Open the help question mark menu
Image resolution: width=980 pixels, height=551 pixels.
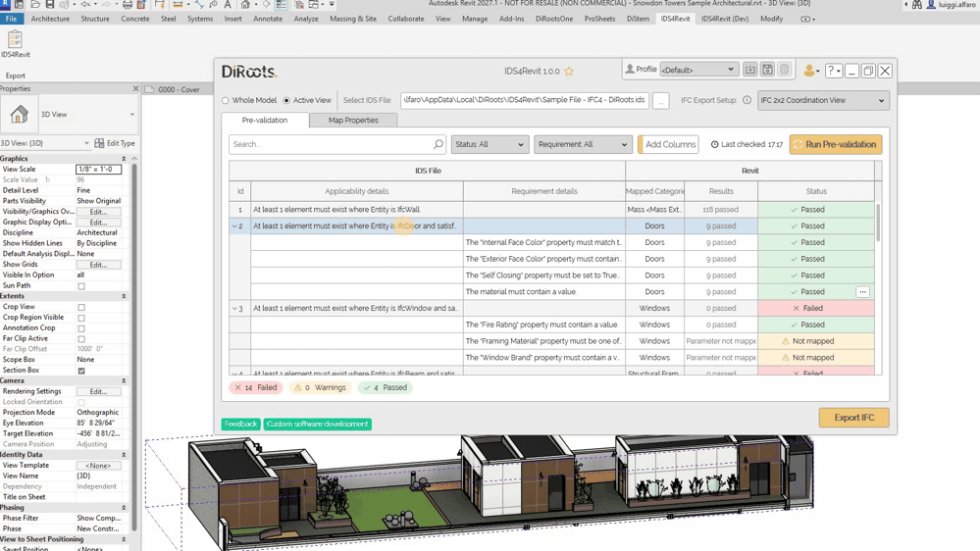tap(833, 71)
